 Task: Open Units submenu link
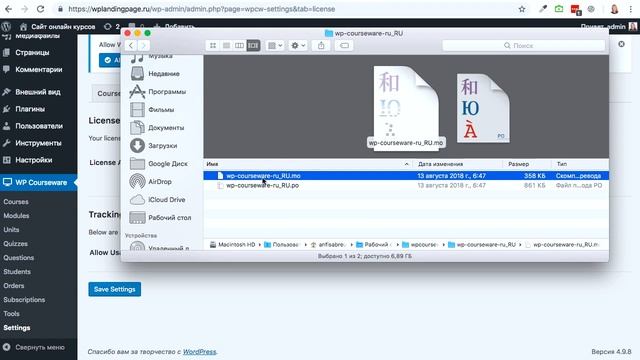click(x=11, y=229)
